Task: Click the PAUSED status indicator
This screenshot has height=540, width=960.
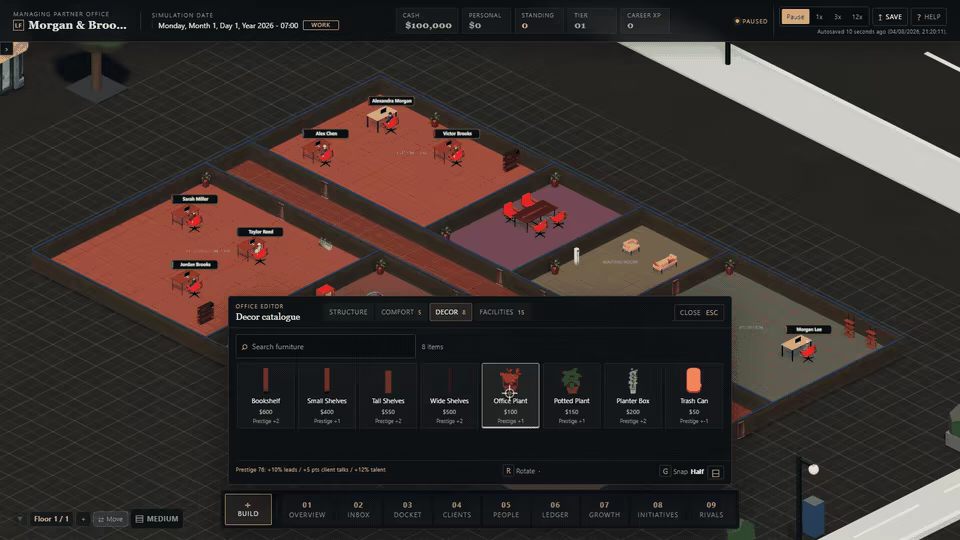Action: (751, 21)
